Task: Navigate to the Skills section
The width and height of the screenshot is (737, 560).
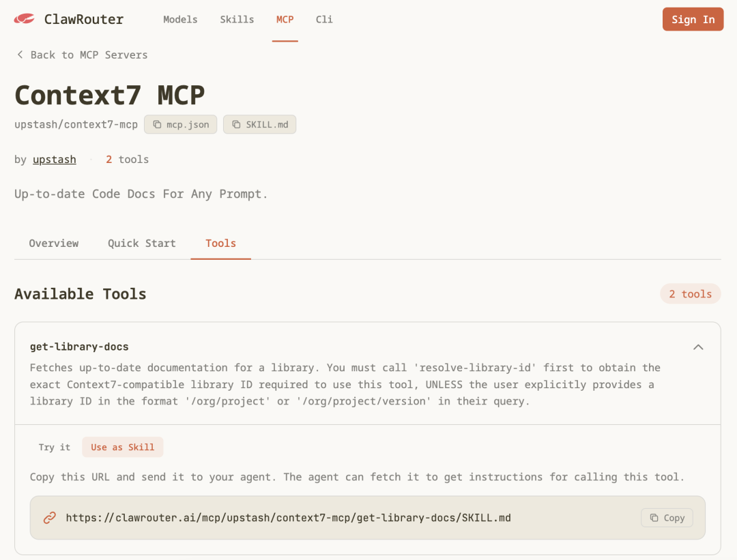Action: coord(237,19)
